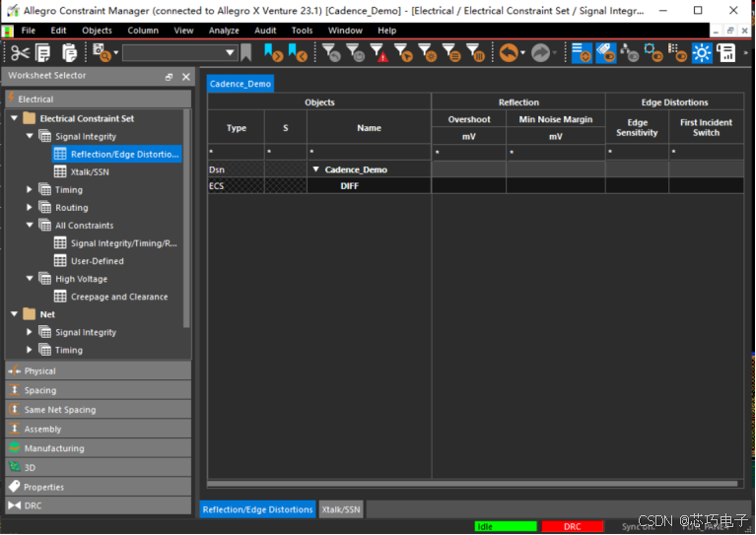This screenshot has width=756, height=535.
Task: Expand Signal Integrity under Net
Action: 30,332
